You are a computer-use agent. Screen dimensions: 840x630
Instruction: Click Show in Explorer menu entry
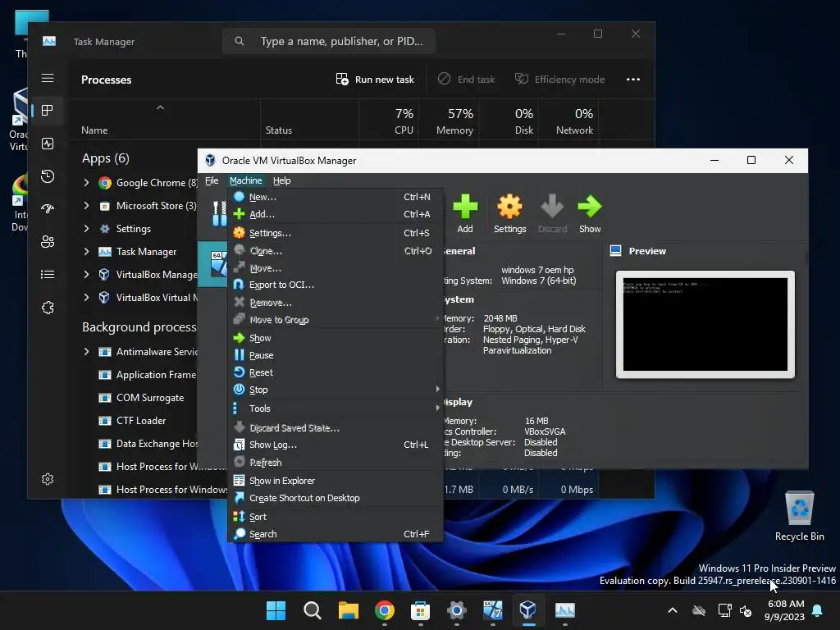point(336,481)
